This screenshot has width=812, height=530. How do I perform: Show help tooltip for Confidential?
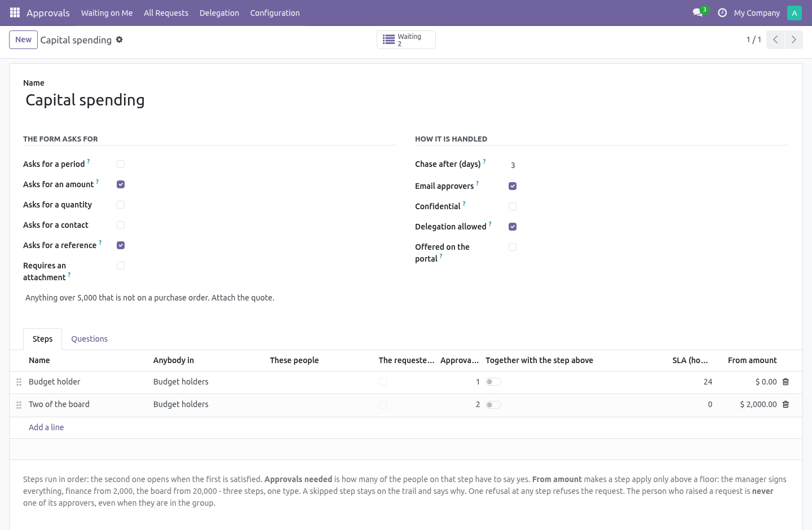[x=464, y=204]
